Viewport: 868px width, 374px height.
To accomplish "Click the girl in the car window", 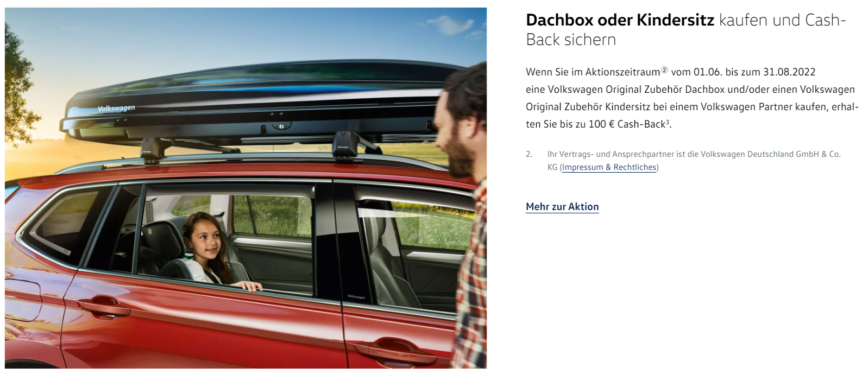I will pos(216,251).
